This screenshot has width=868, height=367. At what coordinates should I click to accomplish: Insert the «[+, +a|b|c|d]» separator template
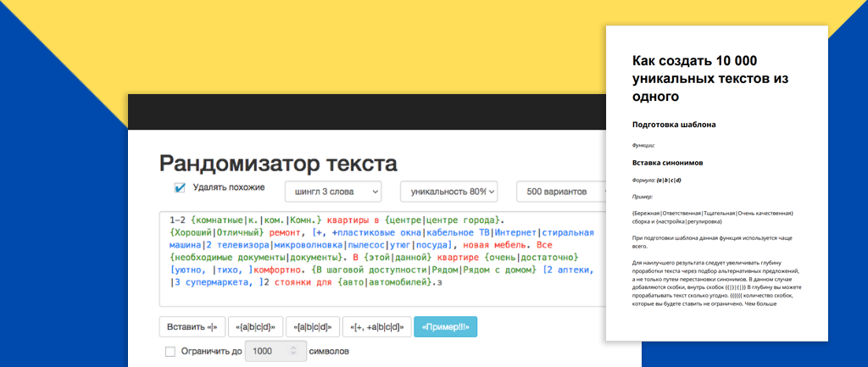click(x=377, y=327)
